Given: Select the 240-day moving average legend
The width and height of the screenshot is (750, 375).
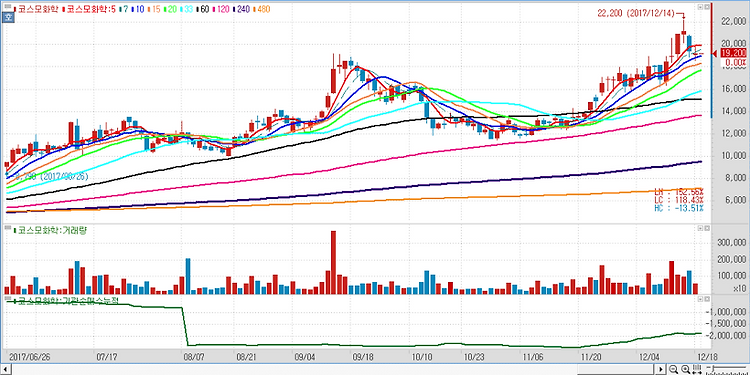Looking at the screenshot, I should [243, 9].
